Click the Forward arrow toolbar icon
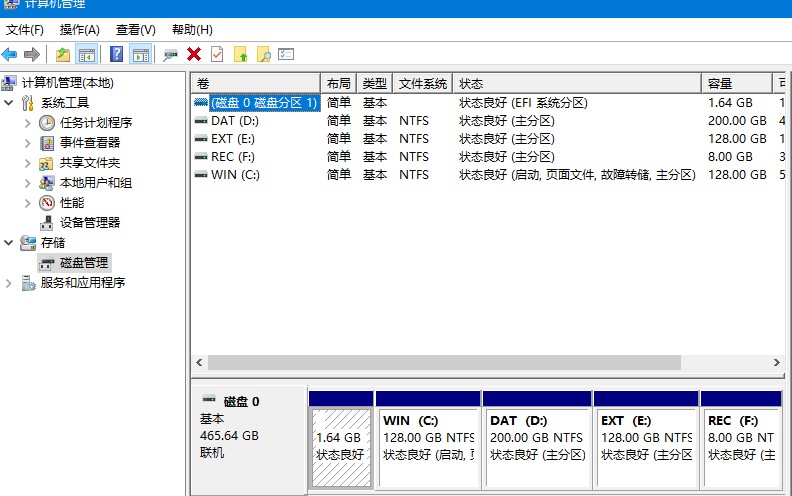Viewport: 792px width, 496px height. [31, 54]
